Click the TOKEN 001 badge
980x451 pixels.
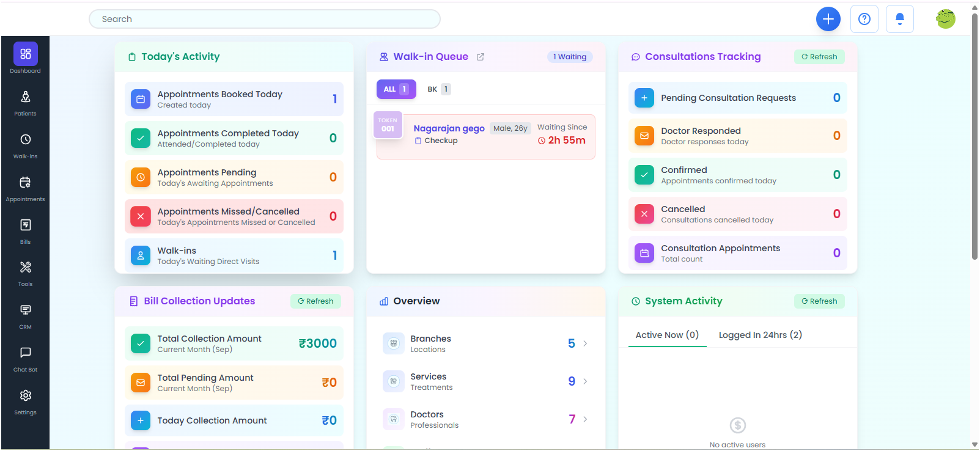pyautogui.click(x=388, y=124)
